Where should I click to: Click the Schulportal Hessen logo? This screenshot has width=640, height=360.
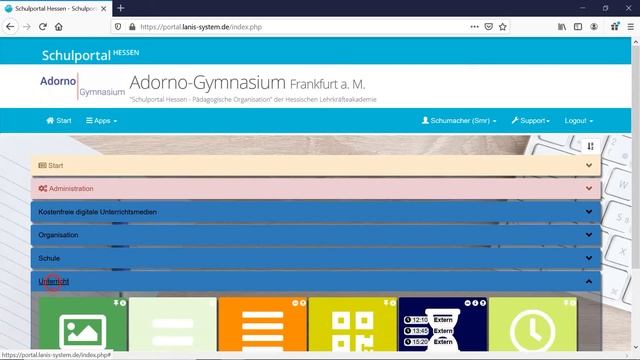click(90, 55)
